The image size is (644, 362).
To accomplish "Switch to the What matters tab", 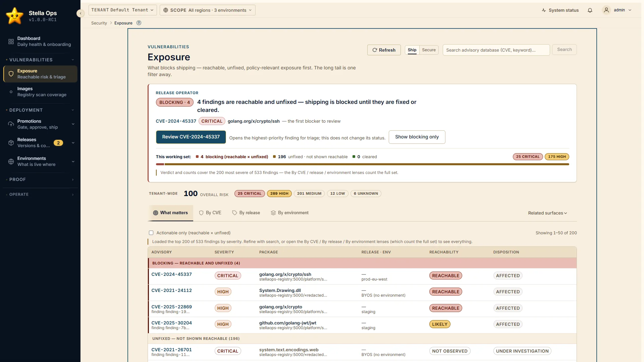I will pos(171,213).
